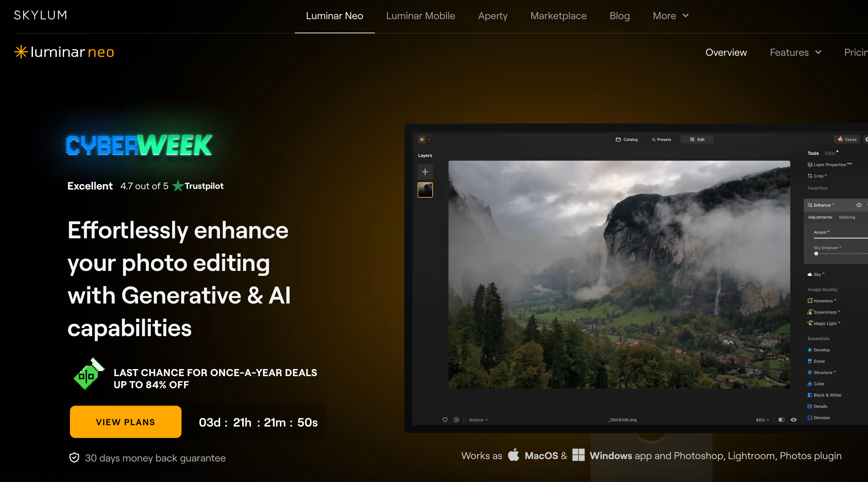
Task: Open the Details tool
Action: (x=817, y=406)
